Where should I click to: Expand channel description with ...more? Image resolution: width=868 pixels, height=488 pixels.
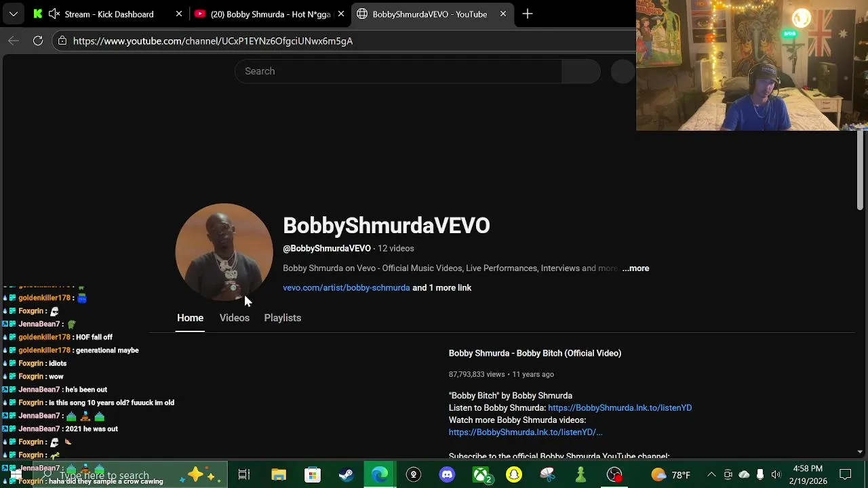pos(635,268)
